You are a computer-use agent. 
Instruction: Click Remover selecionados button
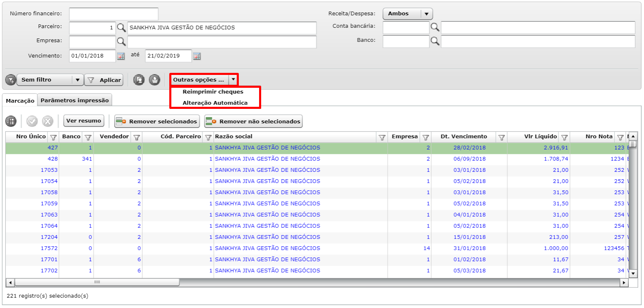(157, 121)
